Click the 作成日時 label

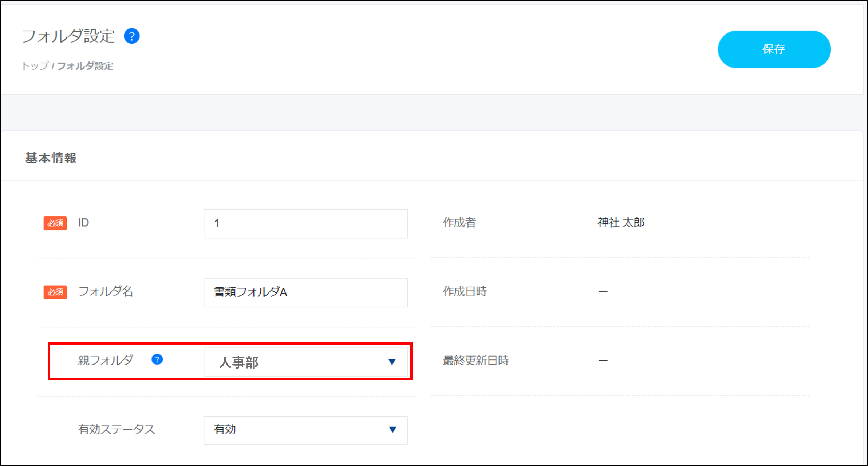pos(465,291)
